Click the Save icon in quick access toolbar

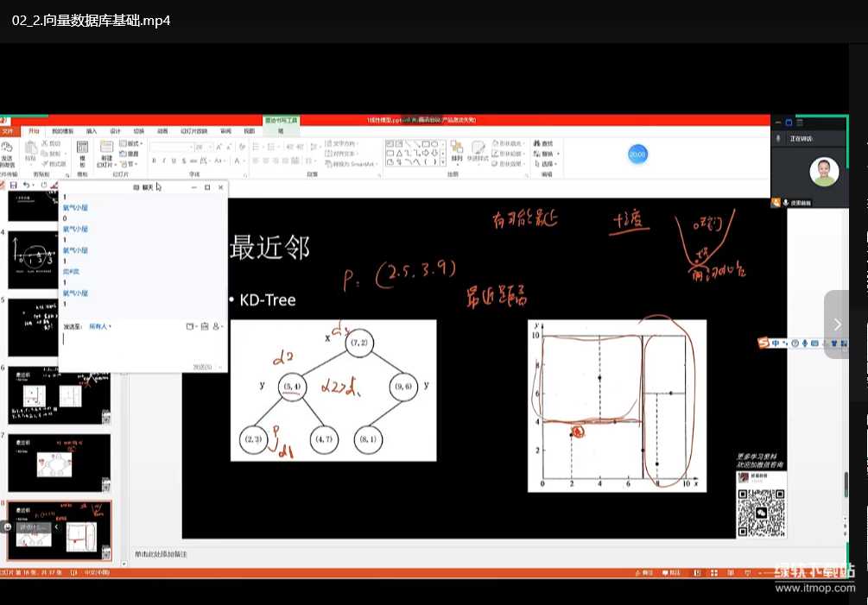click(13, 186)
